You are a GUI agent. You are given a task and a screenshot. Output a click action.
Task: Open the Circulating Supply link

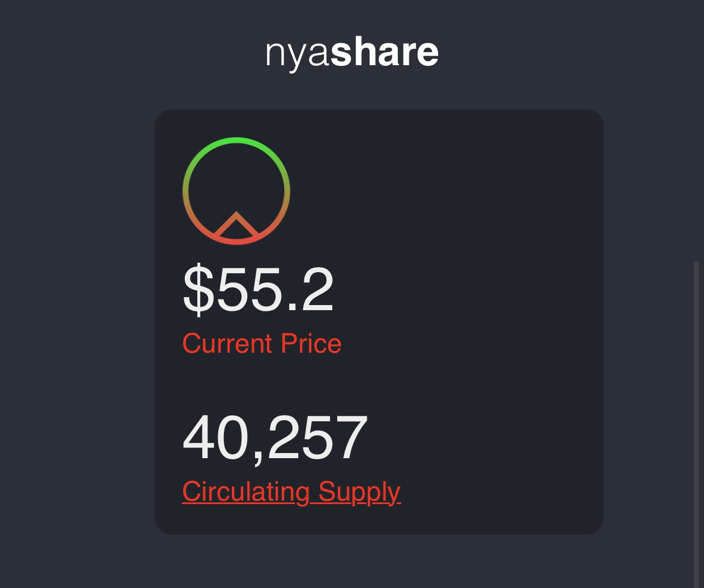pyautogui.click(x=291, y=492)
